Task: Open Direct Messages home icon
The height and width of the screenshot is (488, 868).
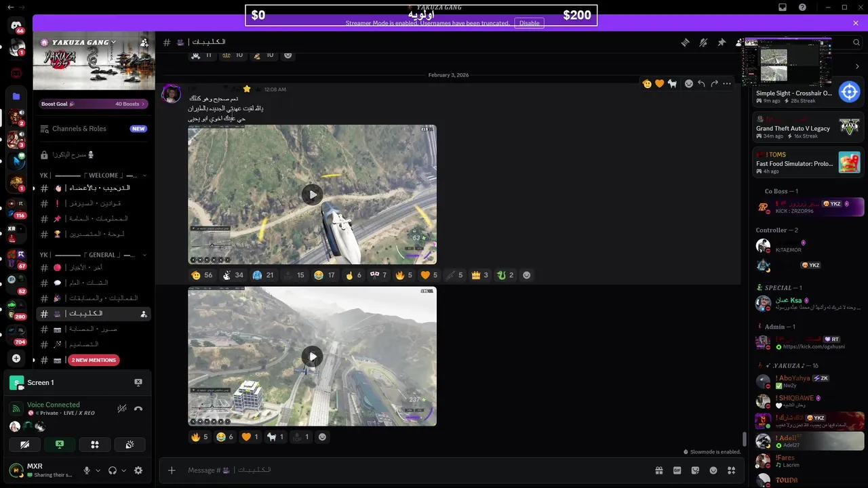Action: tap(16, 26)
